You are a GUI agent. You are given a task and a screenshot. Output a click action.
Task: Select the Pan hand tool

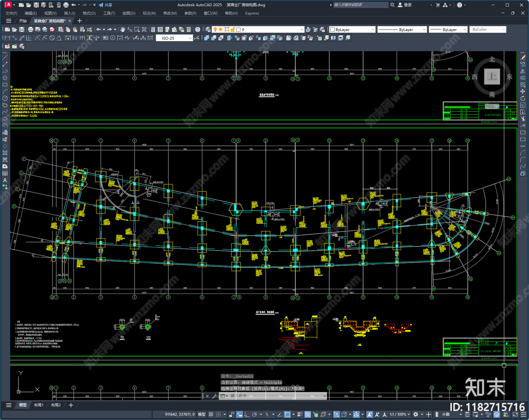click(123, 29)
